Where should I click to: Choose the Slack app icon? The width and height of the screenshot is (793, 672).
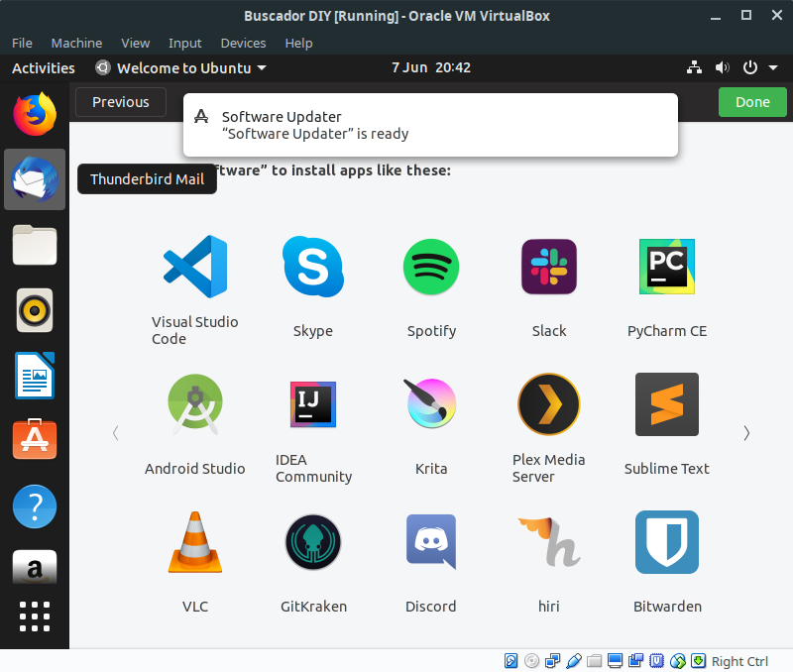[549, 267]
